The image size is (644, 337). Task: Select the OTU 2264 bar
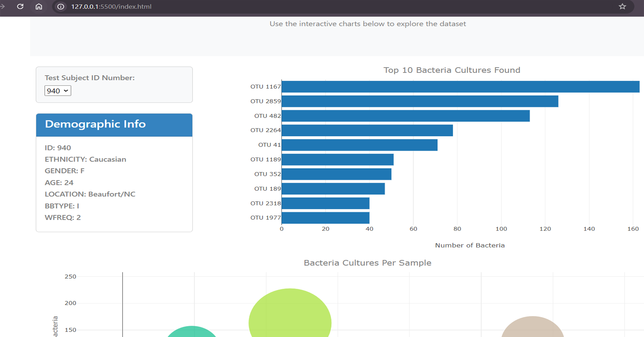367,131
